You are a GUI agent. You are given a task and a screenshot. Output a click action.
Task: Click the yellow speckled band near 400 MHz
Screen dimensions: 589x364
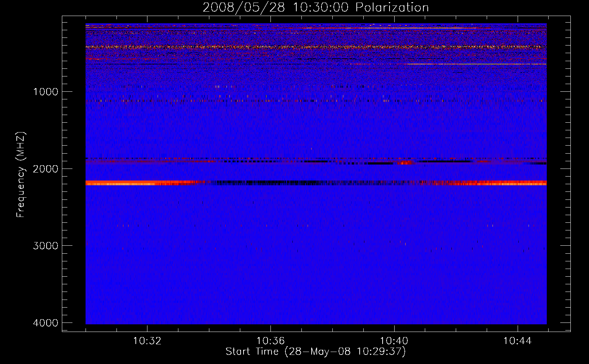316,47
